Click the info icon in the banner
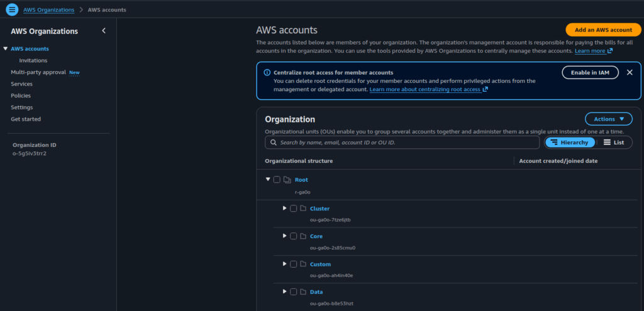 coord(267,73)
